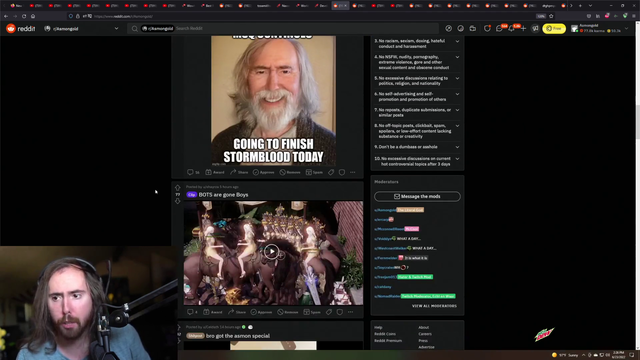
Task: Open the Reddit Premium footer link
Action: (388, 340)
